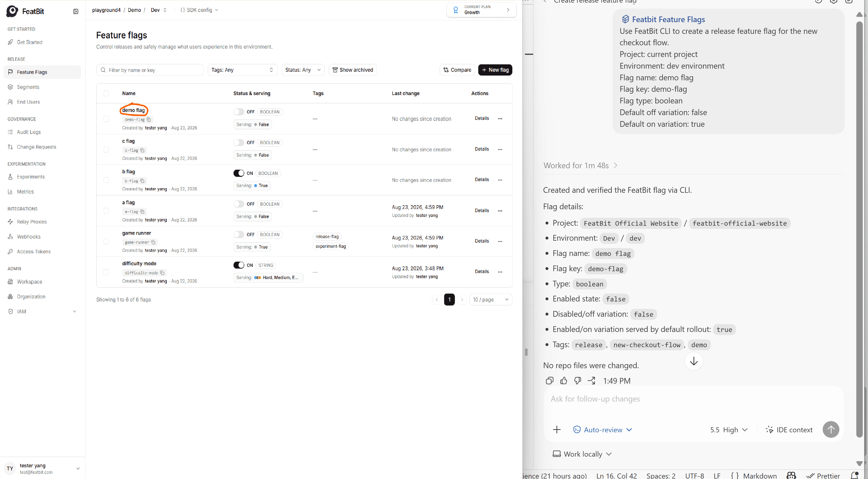
Task: Copy the a-flag key
Action: (x=142, y=211)
